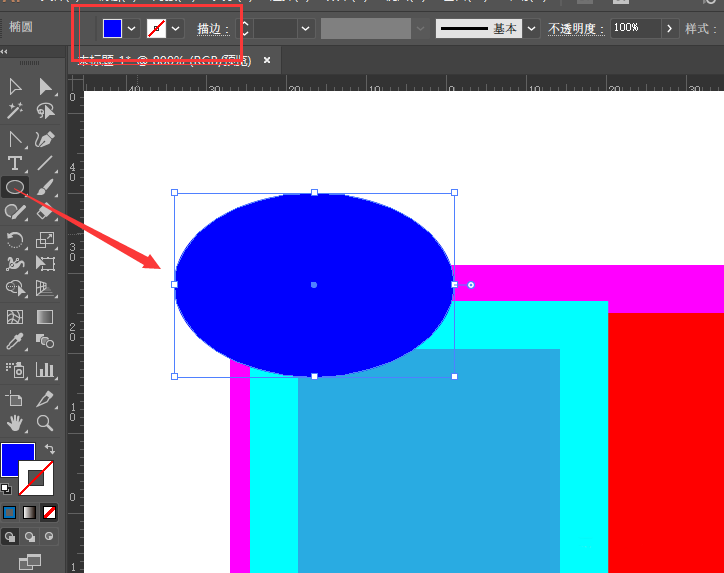This screenshot has height=573, width=724.
Task: Click the 基本 brush definition box
Action: click(x=479, y=29)
